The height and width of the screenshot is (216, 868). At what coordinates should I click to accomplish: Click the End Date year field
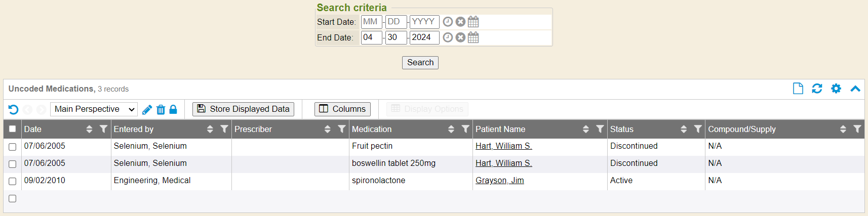pos(424,37)
